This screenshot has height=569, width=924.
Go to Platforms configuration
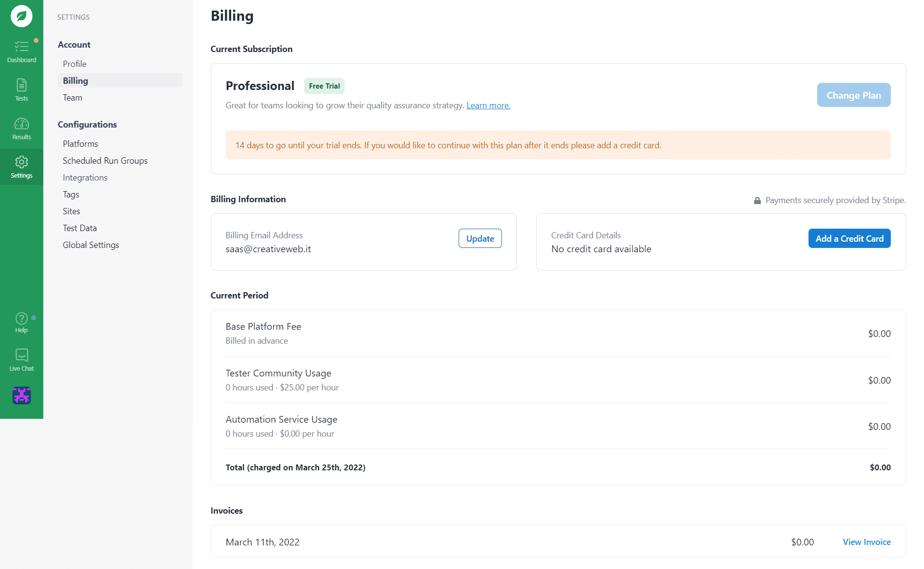pyautogui.click(x=80, y=143)
